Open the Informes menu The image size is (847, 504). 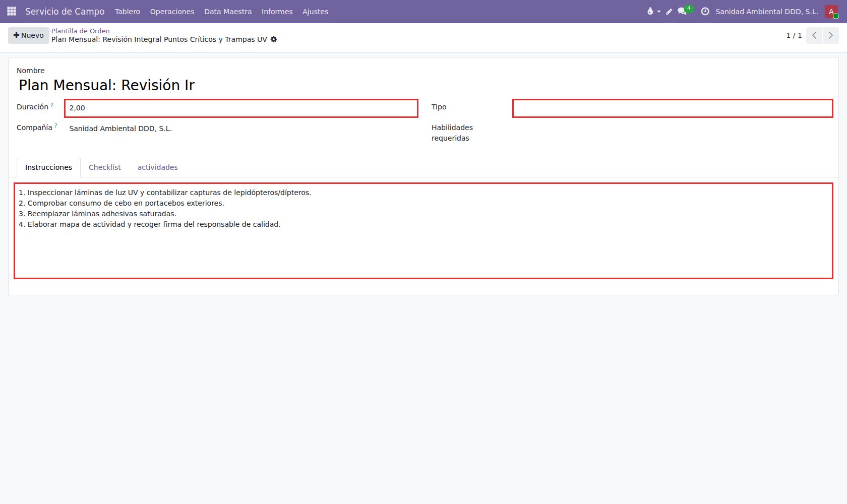coord(277,11)
